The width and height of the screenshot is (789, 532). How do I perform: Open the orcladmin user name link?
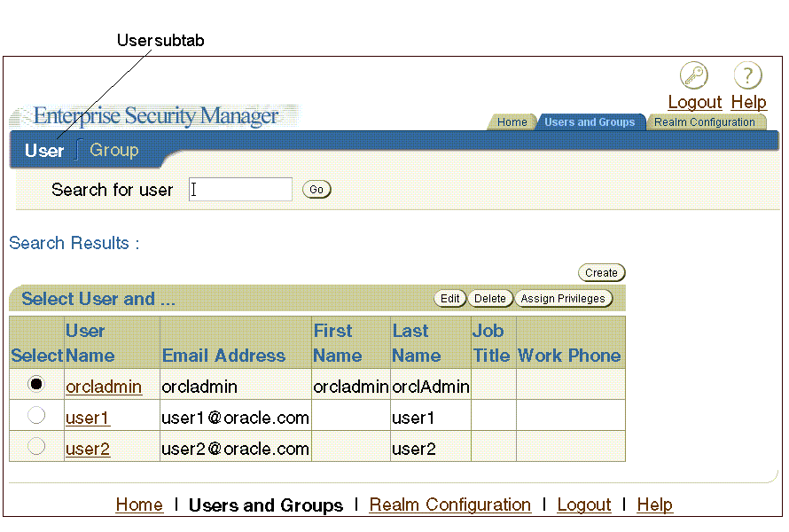[x=104, y=387]
